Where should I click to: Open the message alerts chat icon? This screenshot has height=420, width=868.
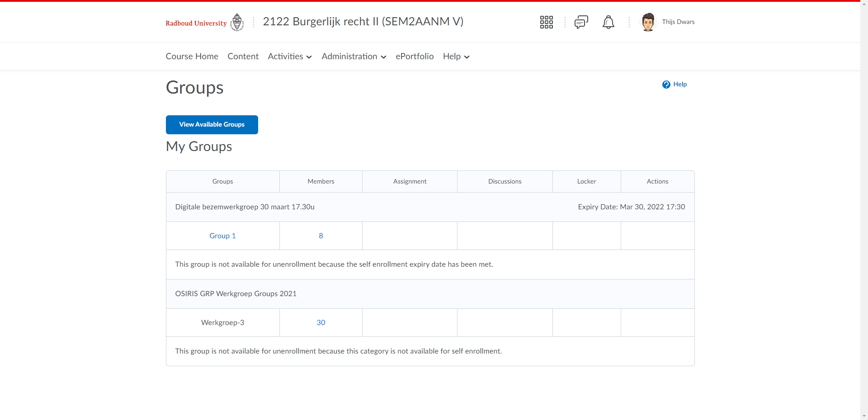click(581, 22)
